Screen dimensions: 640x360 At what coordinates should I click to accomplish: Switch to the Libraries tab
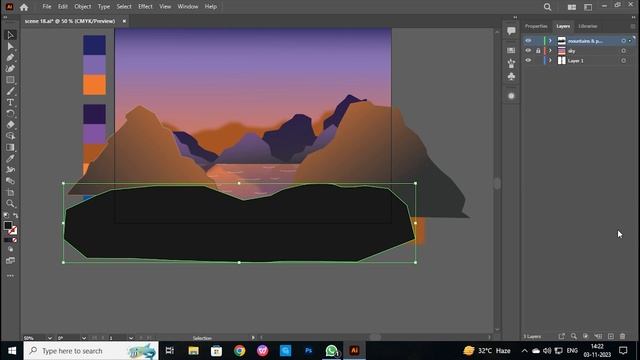(588, 26)
